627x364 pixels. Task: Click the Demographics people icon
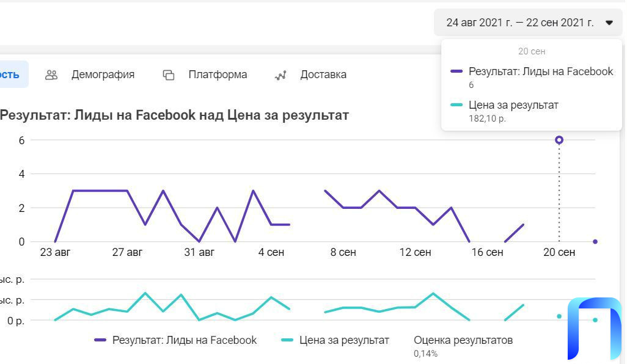tap(51, 75)
